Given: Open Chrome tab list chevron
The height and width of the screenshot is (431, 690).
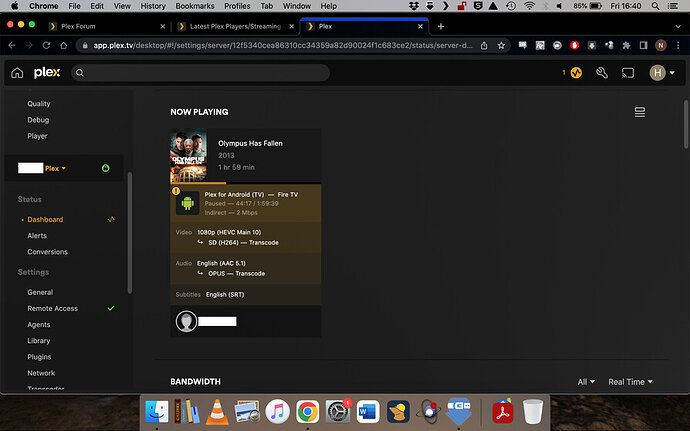Looking at the screenshot, I should tap(678, 26).
